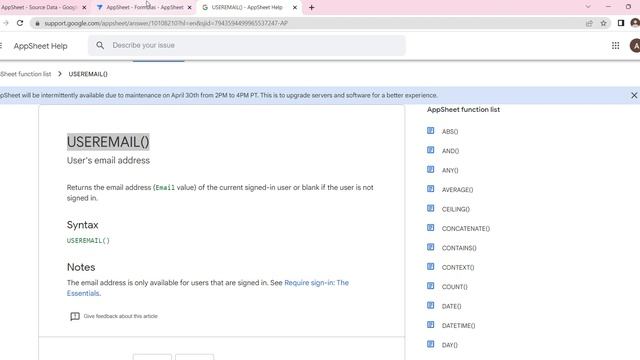
Task: Click the article icon beside CONCATENATE()
Action: point(431,228)
